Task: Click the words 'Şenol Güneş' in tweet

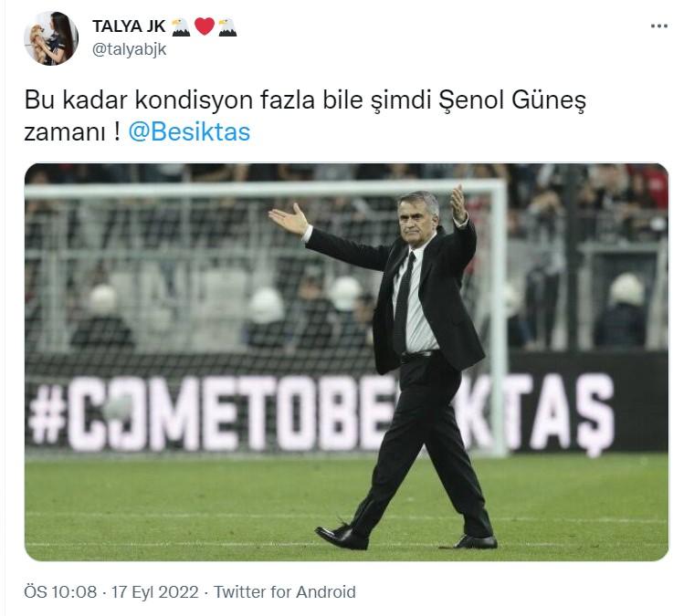Action: coord(512,100)
